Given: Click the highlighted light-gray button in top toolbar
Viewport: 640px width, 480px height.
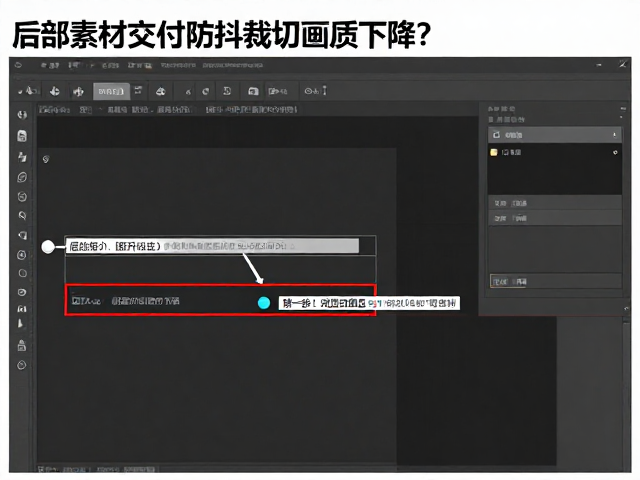Looking at the screenshot, I should tap(111, 91).
